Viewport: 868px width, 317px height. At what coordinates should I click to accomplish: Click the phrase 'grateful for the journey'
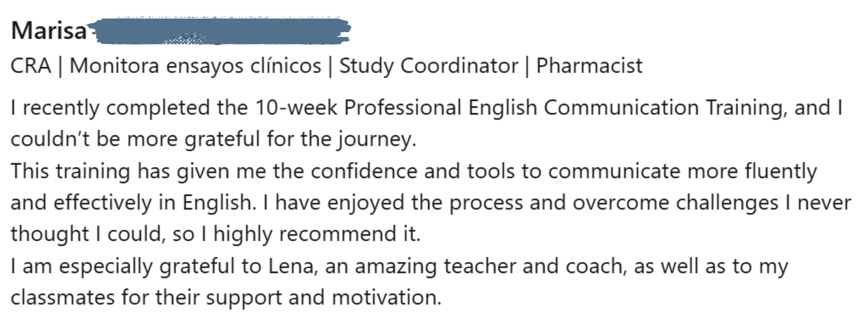298,140
